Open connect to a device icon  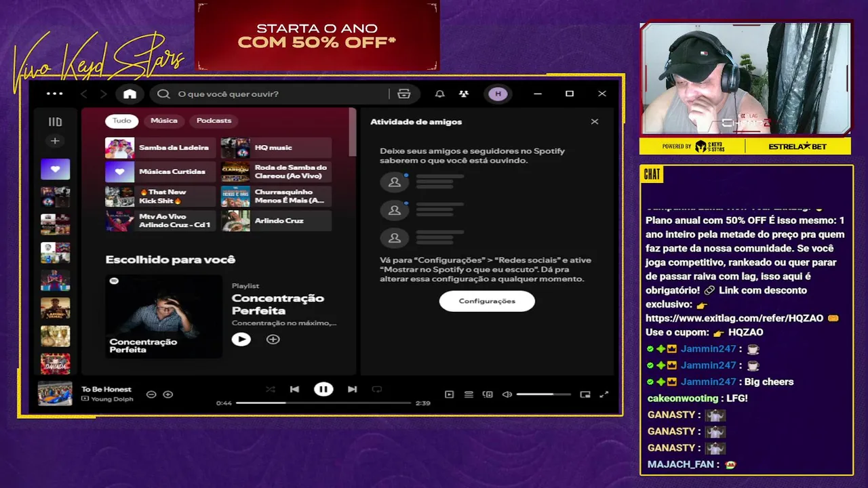tap(488, 394)
